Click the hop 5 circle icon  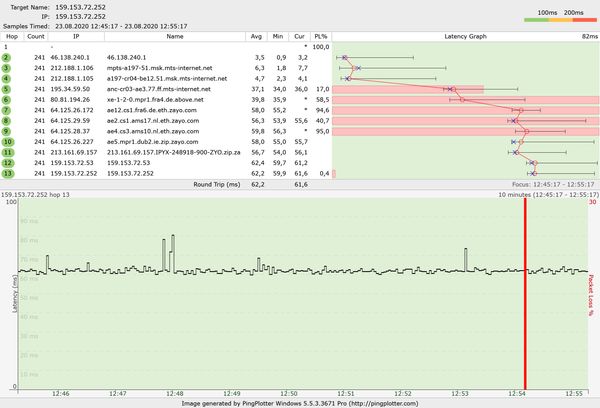[6, 89]
